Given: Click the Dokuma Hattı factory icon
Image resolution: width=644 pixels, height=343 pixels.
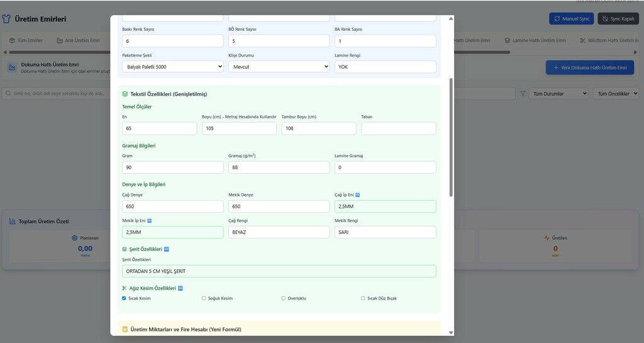Looking at the screenshot, I should (12, 67).
